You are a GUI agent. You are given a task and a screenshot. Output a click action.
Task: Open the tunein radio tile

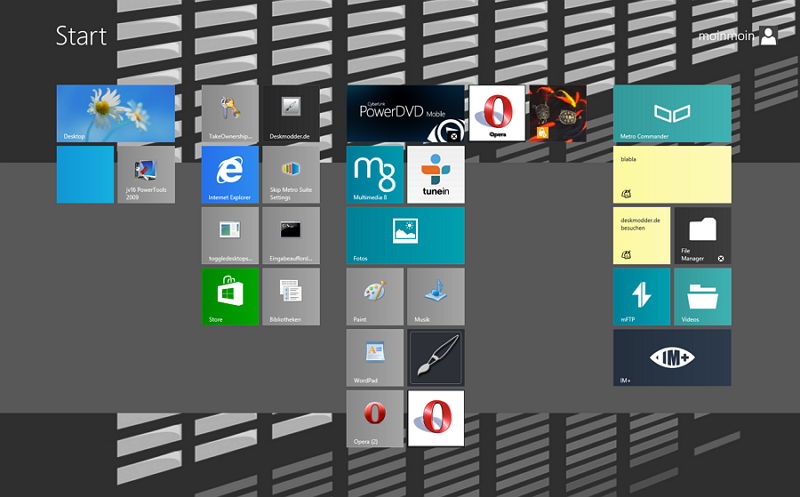coord(436,175)
